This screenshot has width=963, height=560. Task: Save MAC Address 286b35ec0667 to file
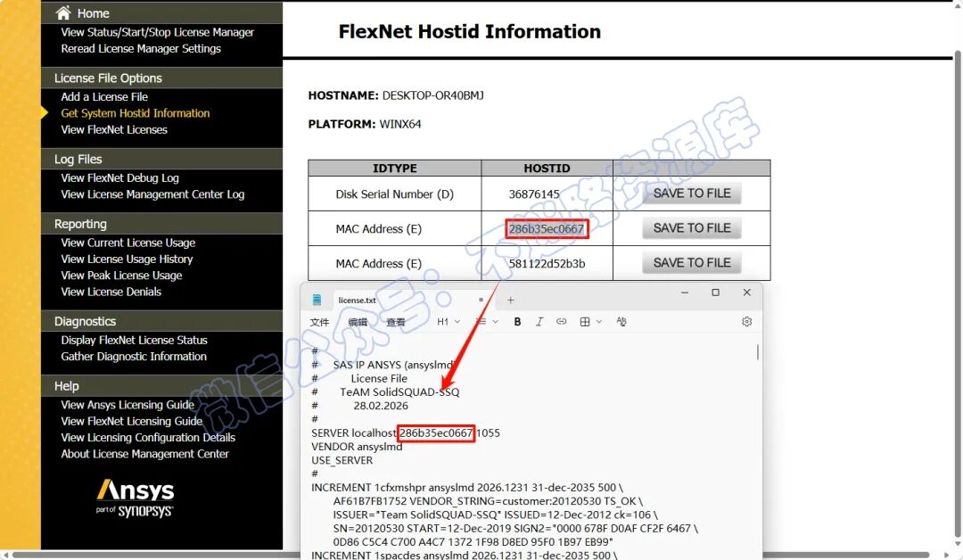tap(692, 228)
